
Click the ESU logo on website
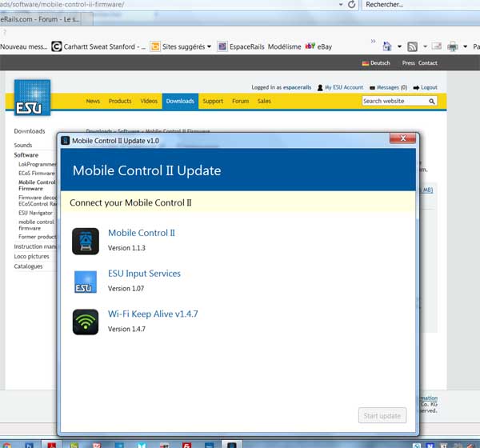(33, 98)
